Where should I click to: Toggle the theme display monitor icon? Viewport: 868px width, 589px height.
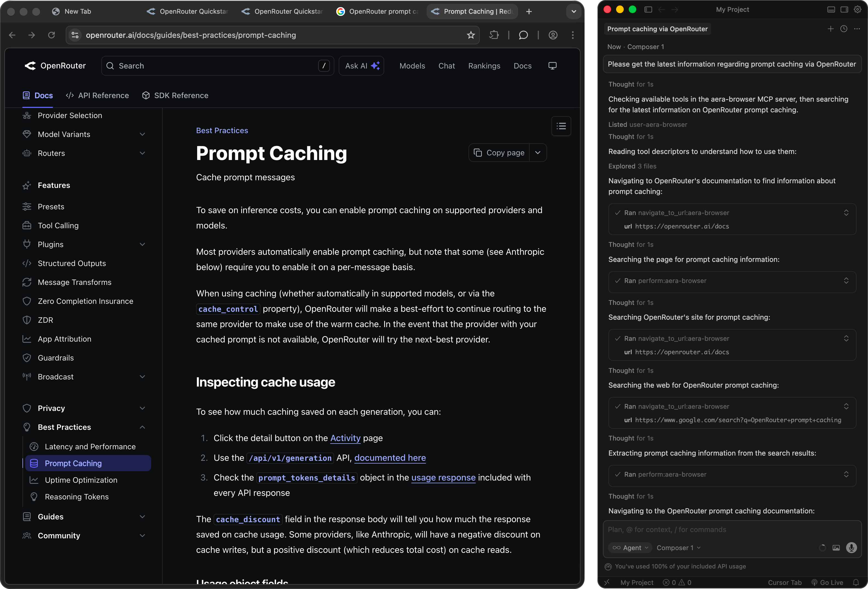click(x=552, y=66)
